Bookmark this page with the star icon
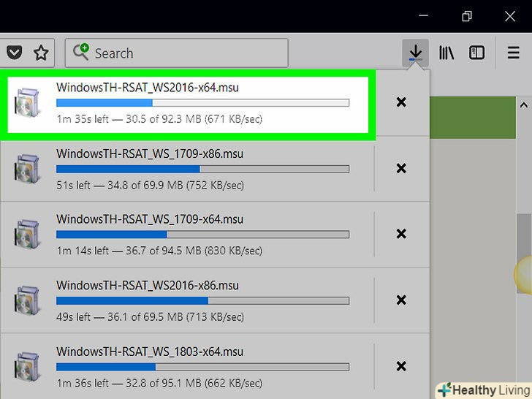Screen dimensions: 532x399 (x=41, y=53)
